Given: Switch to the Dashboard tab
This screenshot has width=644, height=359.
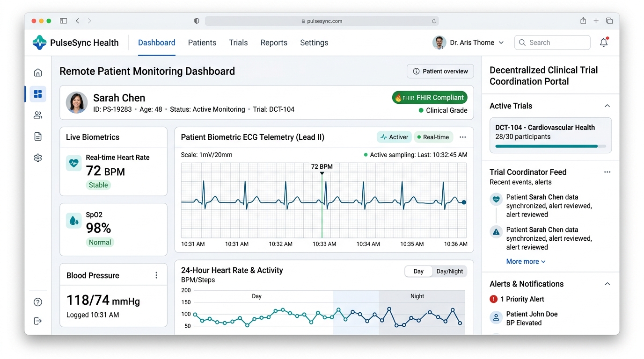Looking at the screenshot, I should (157, 43).
